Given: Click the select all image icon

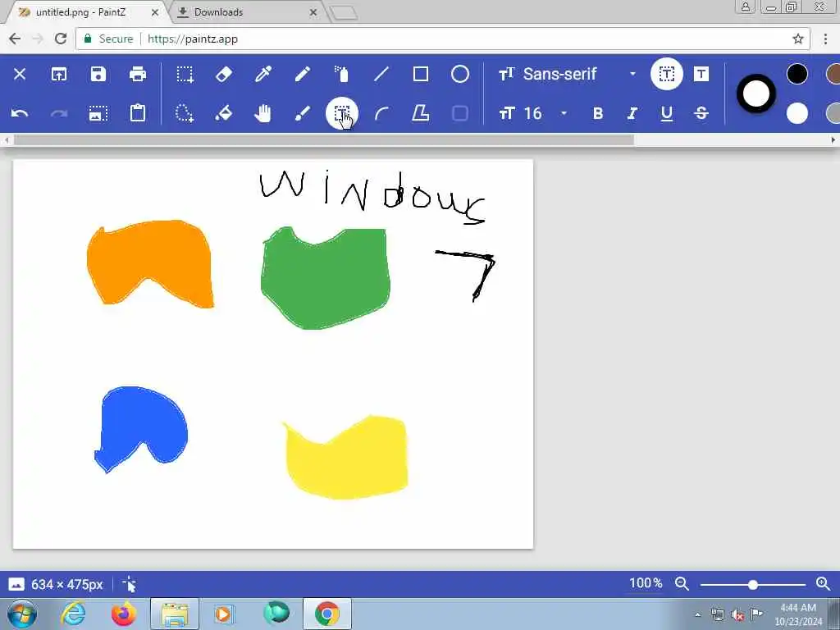Looking at the screenshot, I should tap(98, 113).
